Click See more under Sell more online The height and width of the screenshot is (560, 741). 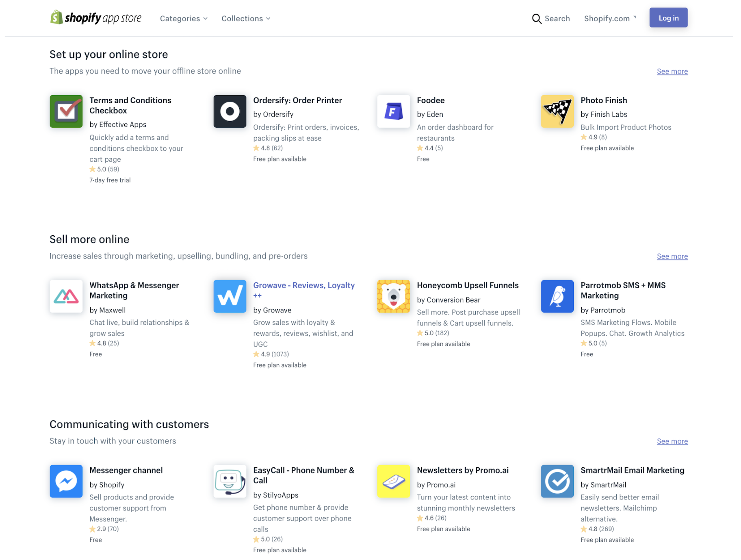pos(672,256)
